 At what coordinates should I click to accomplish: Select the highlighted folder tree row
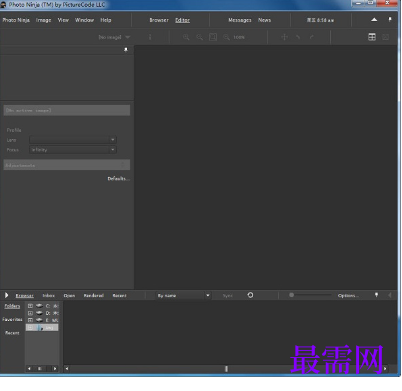(x=42, y=328)
